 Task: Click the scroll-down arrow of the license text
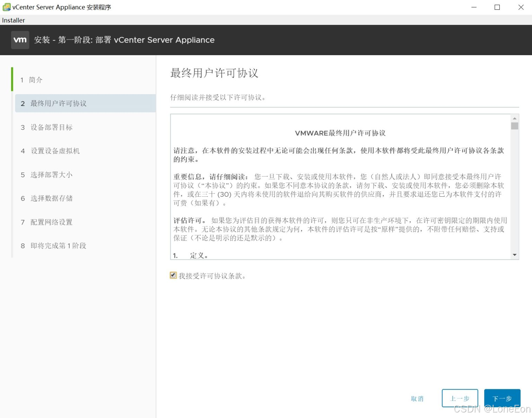tap(515, 255)
